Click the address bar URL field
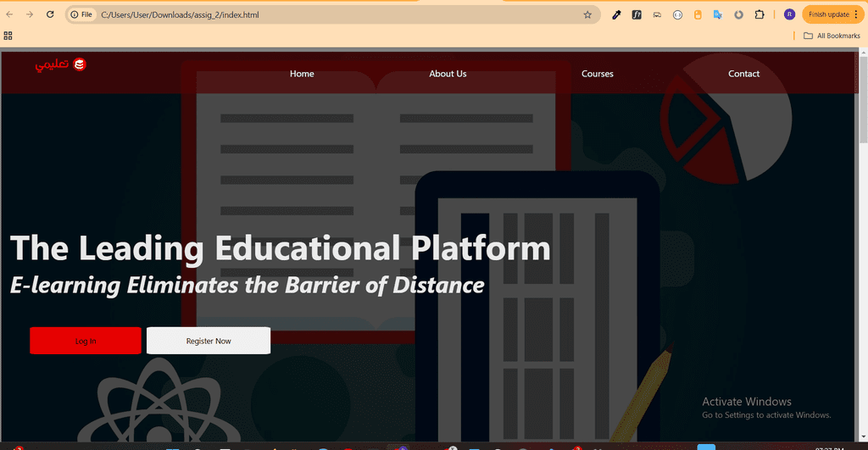Screen dimensions: 868x450 (337, 15)
